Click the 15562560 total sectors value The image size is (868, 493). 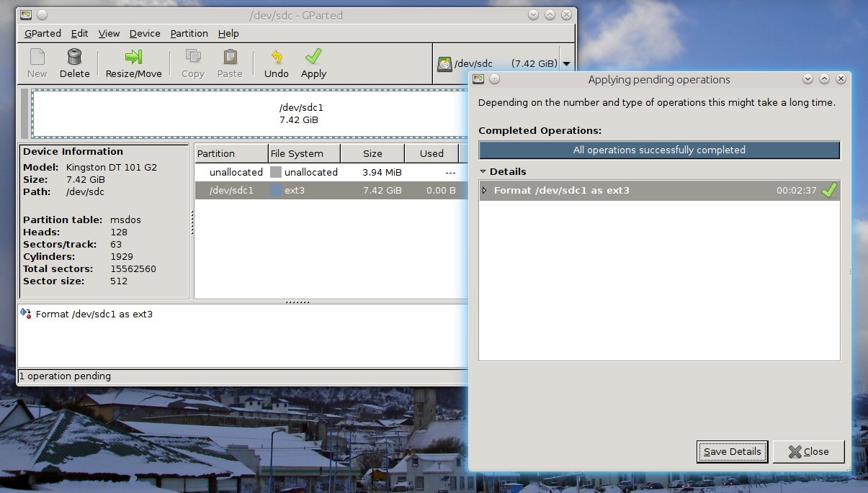(x=133, y=268)
